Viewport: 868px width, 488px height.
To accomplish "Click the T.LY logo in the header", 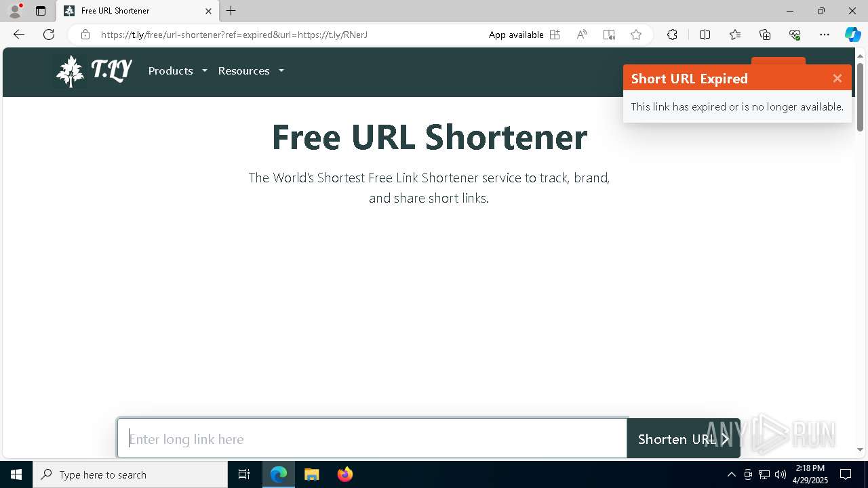I will point(94,70).
